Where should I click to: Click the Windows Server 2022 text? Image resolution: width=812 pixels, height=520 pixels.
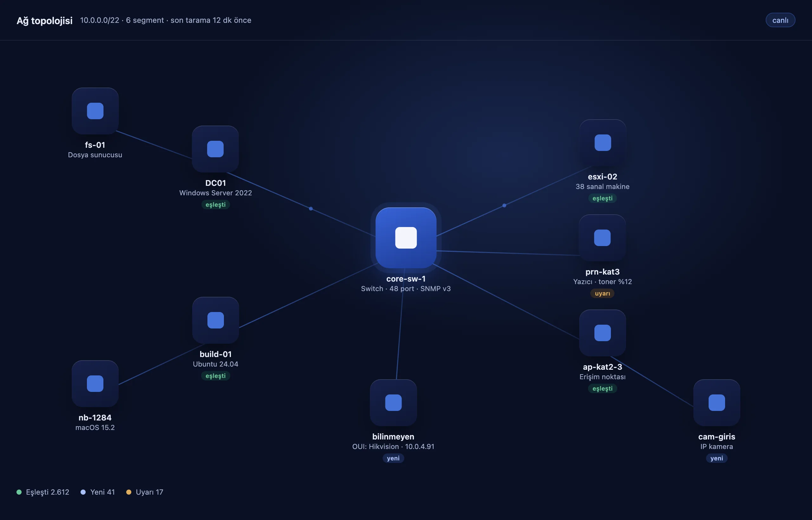click(215, 193)
